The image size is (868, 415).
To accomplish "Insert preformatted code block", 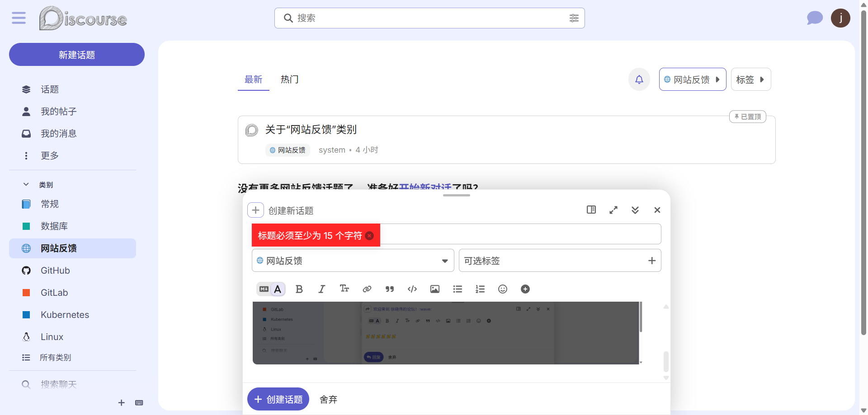I will pos(412,289).
